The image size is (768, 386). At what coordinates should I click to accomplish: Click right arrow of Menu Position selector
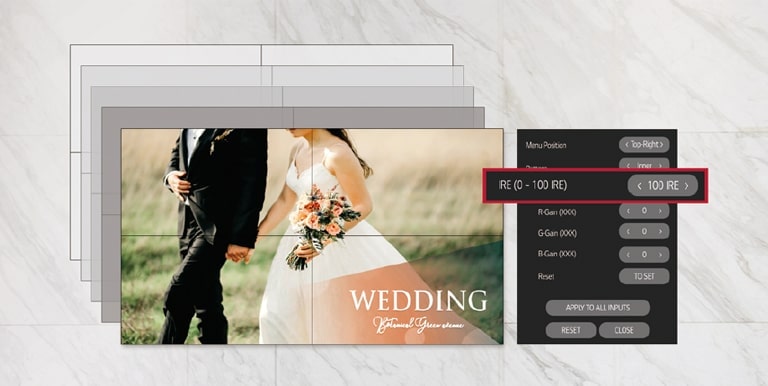coord(662,145)
